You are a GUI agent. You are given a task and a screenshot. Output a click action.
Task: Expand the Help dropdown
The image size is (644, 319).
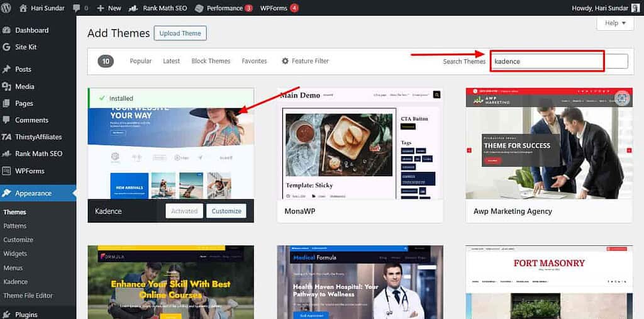click(614, 23)
